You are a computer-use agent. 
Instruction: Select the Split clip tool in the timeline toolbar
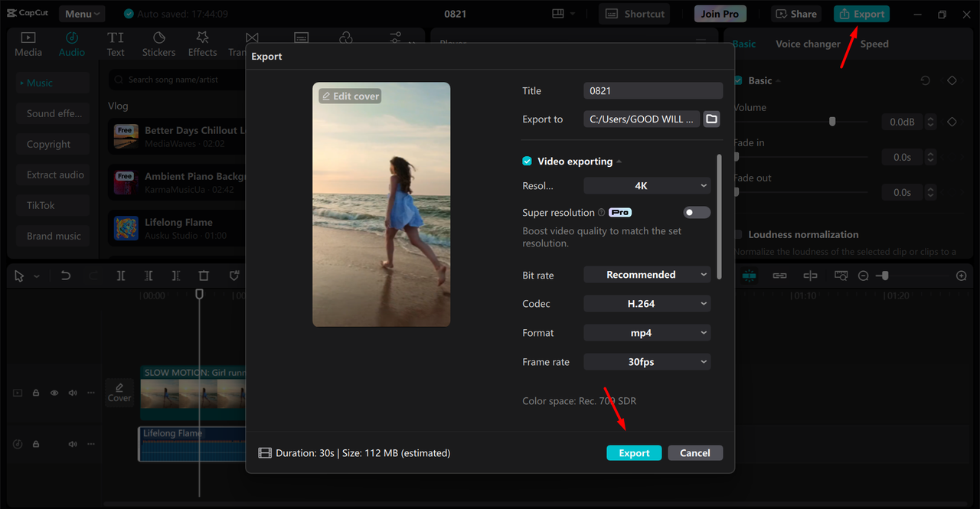click(121, 276)
